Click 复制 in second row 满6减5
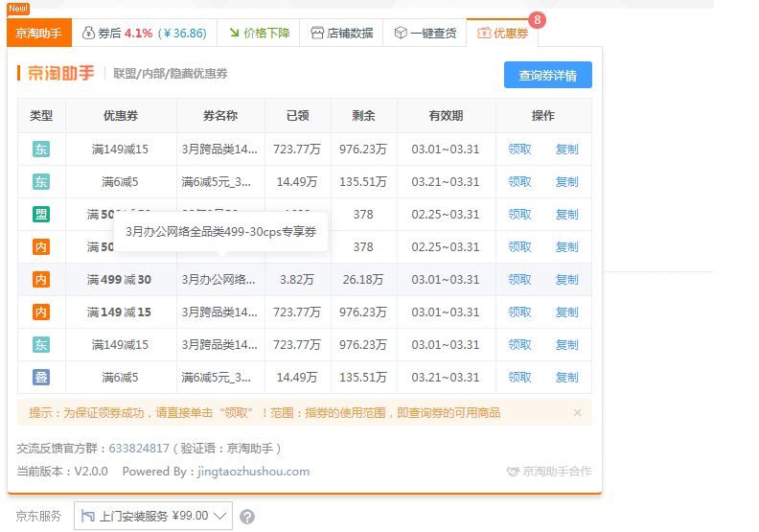The height and width of the screenshot is (532, 759). (566, 181)
